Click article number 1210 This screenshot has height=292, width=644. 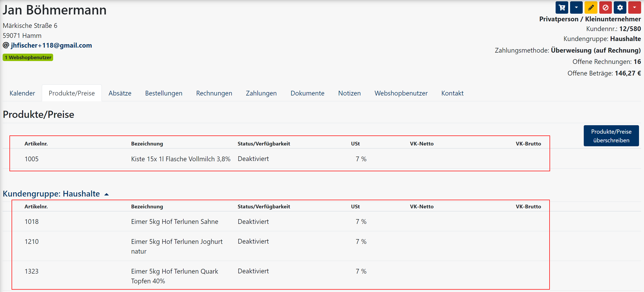point(32,241)
